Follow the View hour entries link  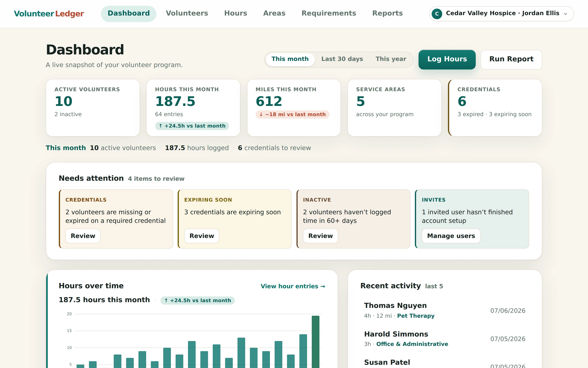click(293, 286)
